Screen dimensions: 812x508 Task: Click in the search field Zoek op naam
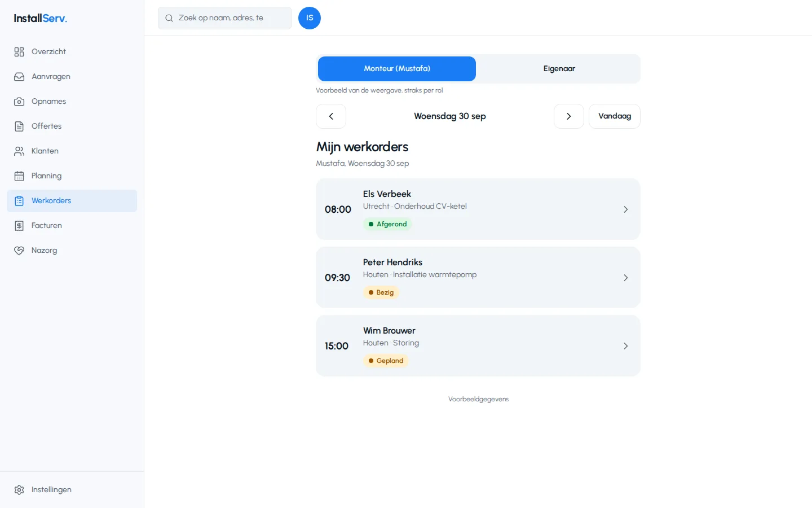[224, 18]
